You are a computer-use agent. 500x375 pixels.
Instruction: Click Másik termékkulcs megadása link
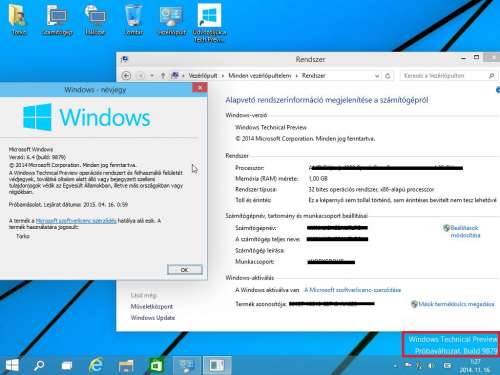[456, 304]
